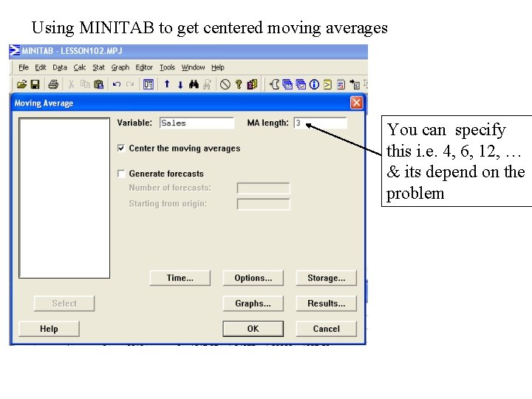Click Cancel in the Moving Average dialog

[327, 329]
